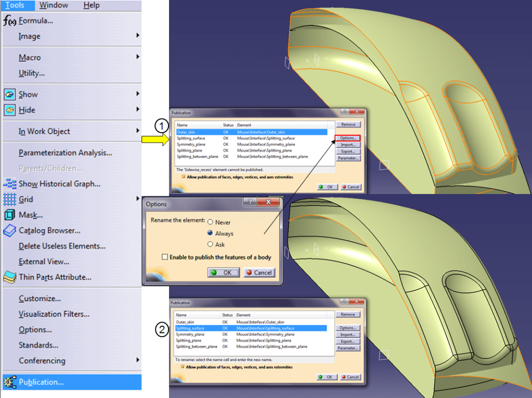The width and height of the screenshot is (532, 398).
Task: Click the red-outlined Options... button
Action: [347, 138]
